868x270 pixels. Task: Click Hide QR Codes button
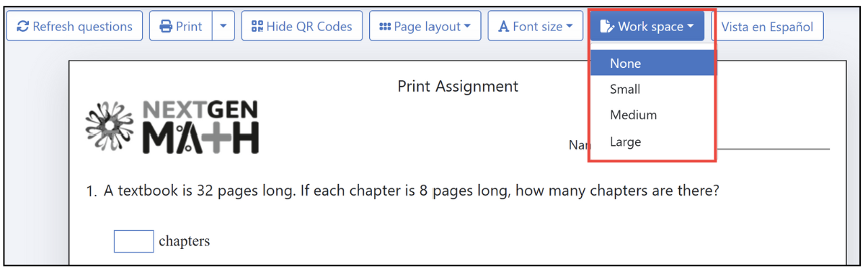[302, 27]
